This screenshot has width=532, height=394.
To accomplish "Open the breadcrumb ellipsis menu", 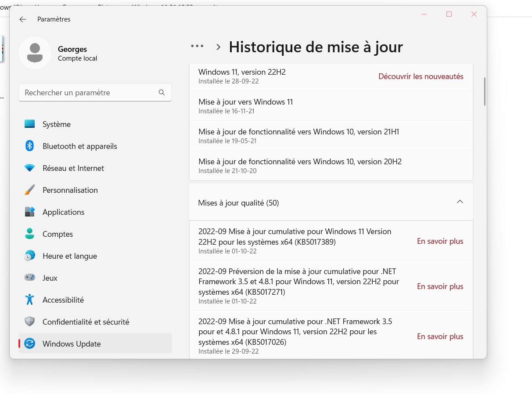I will pyautogui.click(x=197, y=46).
